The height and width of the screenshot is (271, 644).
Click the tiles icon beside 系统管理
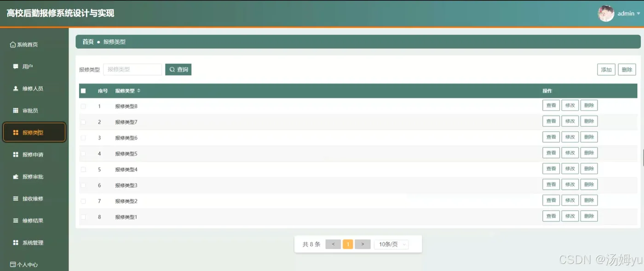16,243
